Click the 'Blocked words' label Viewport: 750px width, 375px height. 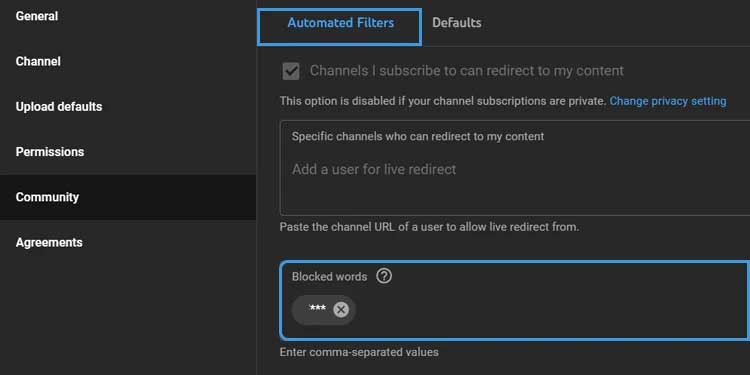click(330, 276)
